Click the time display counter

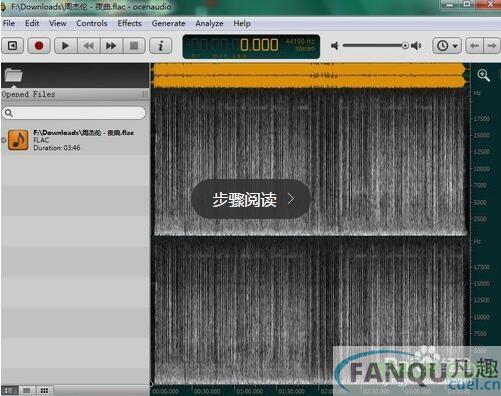tap(251, 47)
